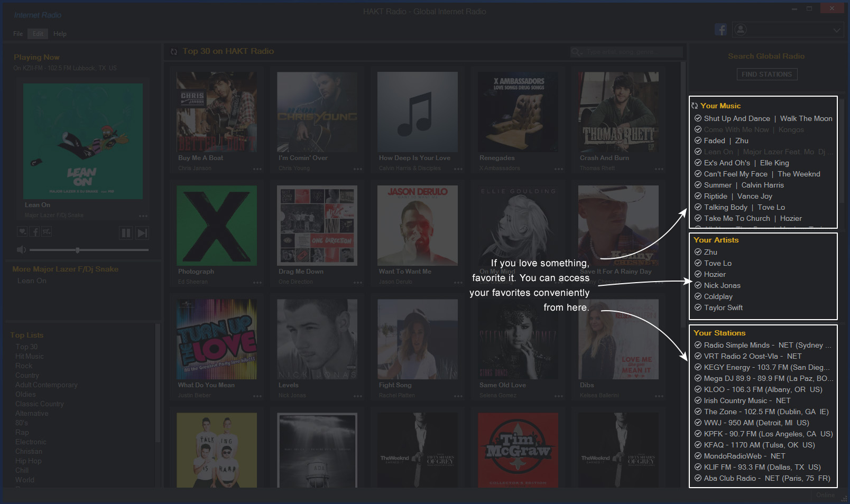Click refresh icon beside Top 30 heading
The image size is (850, 504).
(174, 52)
